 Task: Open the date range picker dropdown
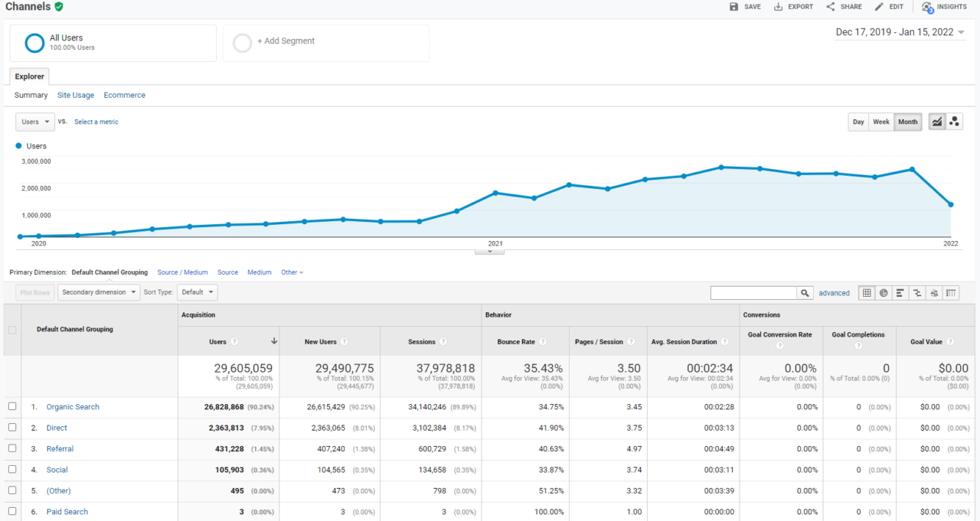tap(900, 32)
